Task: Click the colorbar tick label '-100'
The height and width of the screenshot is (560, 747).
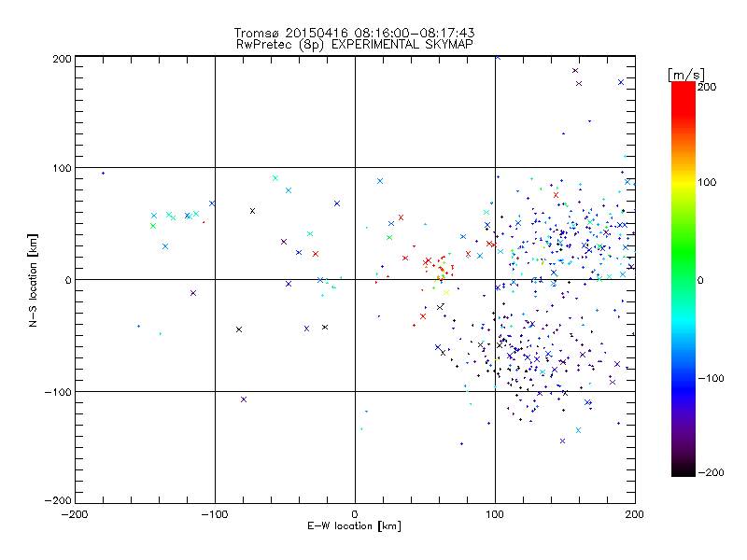Action: 711,378
